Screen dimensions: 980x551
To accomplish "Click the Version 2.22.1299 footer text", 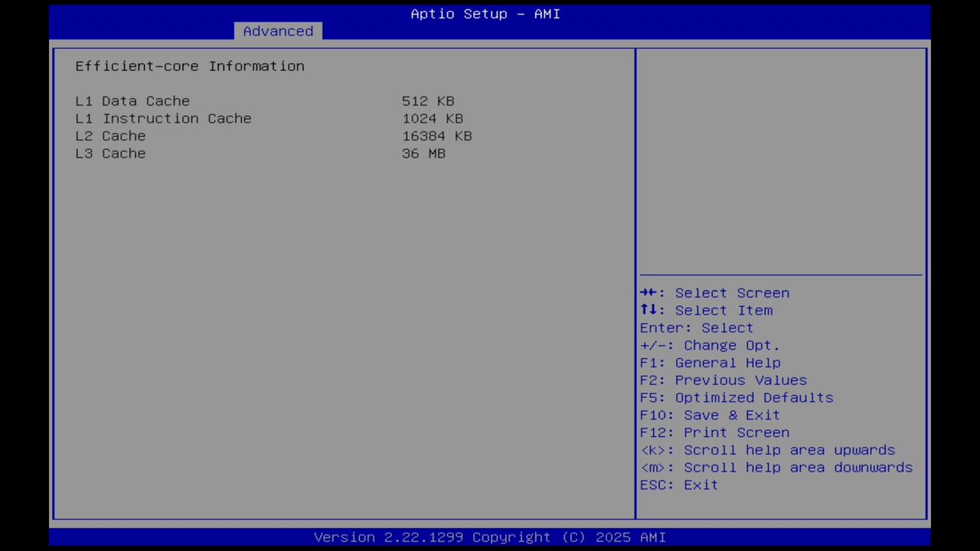I will coord(485,536).
